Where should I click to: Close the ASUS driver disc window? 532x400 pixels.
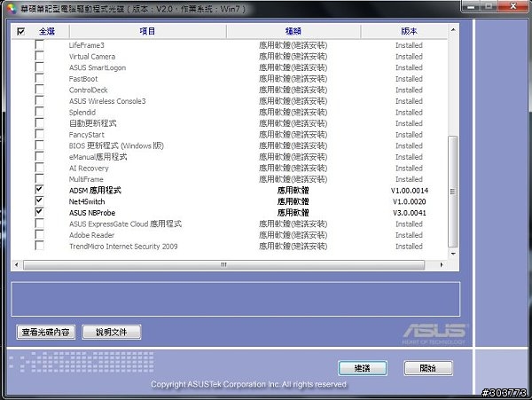tap(513, 6)
